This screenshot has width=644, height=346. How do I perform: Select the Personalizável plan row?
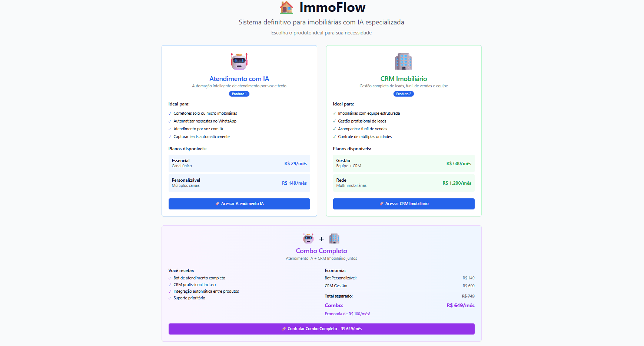point(239,183)
